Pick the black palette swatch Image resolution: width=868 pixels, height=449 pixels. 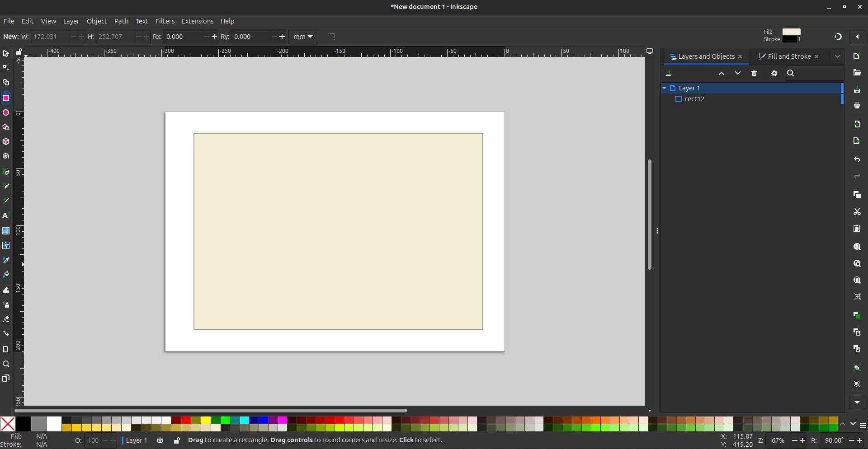[23, 424]
